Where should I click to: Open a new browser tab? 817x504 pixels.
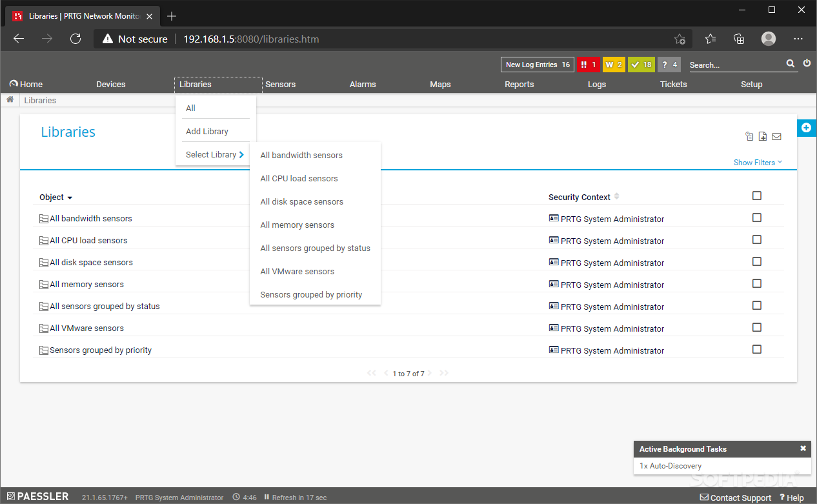172,16
